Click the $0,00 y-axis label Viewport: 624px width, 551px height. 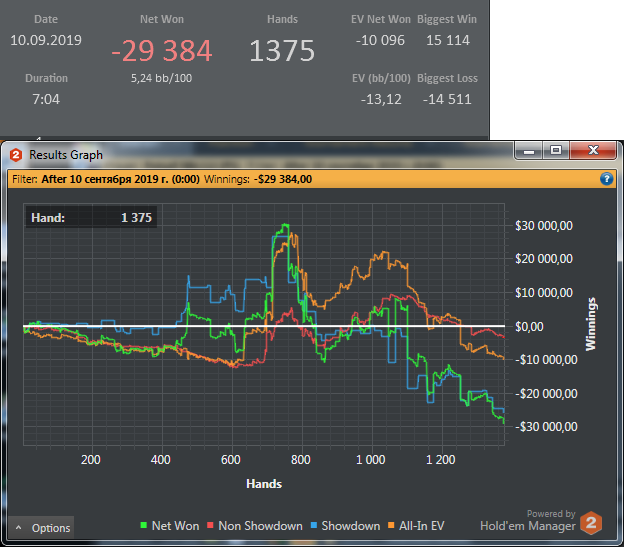click(x=529, y=326)
